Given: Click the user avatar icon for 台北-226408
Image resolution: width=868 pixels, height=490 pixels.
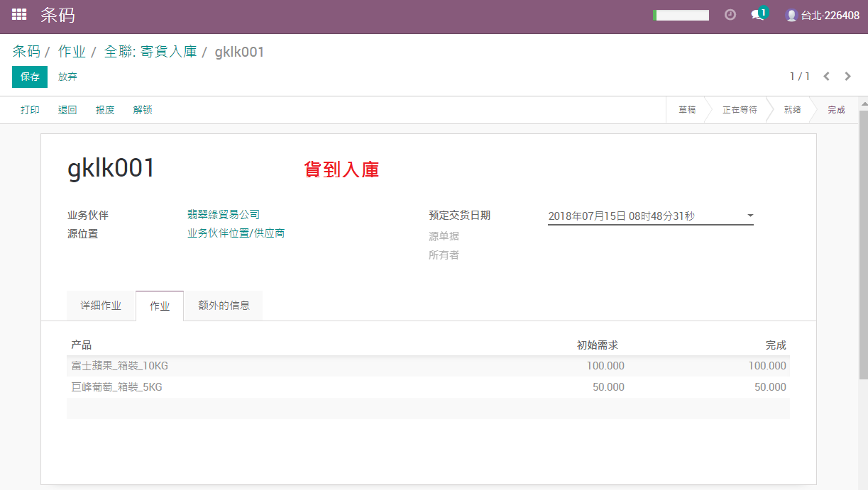Looking at the screenshot, I should click(x=791, y=15).
